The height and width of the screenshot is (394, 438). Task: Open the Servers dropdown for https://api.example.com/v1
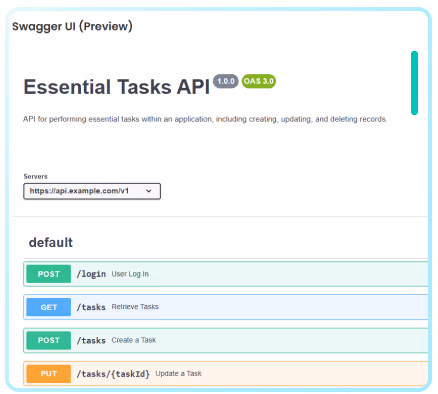pyautogui.click(x=92, y=191)
